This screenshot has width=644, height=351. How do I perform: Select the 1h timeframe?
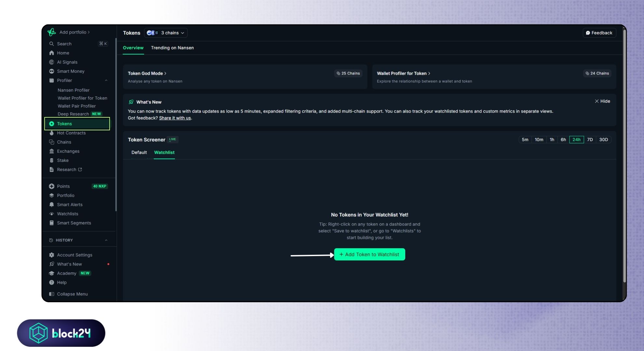coord(552,139)
